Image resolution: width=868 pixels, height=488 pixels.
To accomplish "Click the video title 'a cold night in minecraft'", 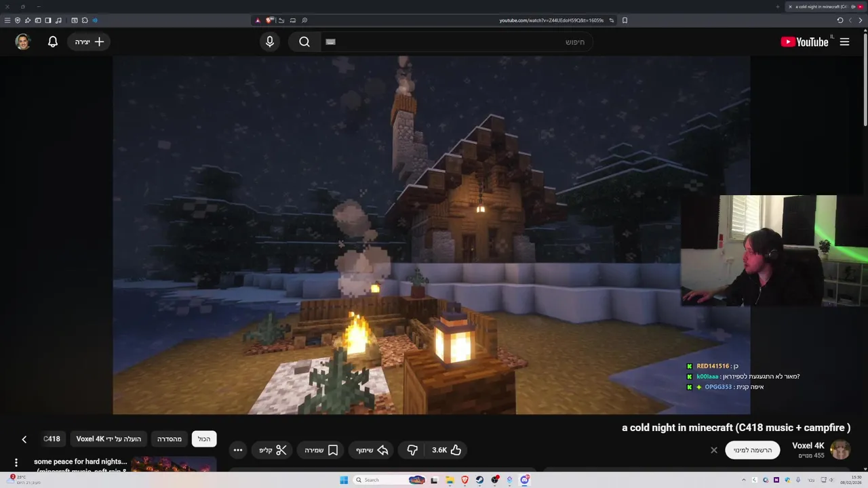I will pyautogui.click(x=736, y=428).
